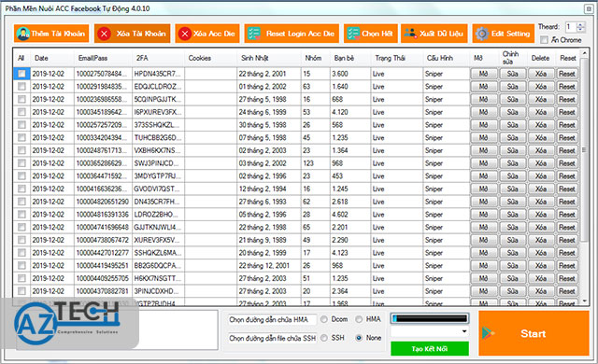Click Xóa for the 5CQINPGJJTK row
598x364 pixels.
click(x=541, y=99)
